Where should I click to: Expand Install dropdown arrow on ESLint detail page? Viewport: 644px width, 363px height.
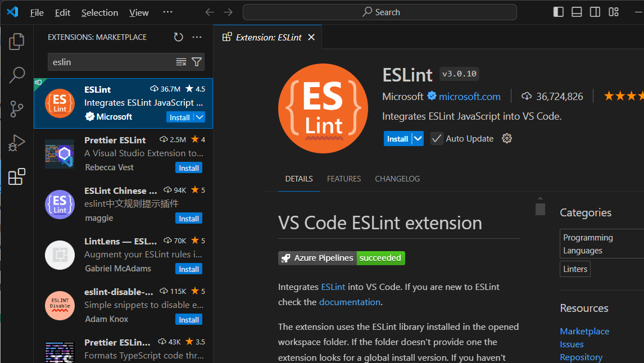[418, 139]
